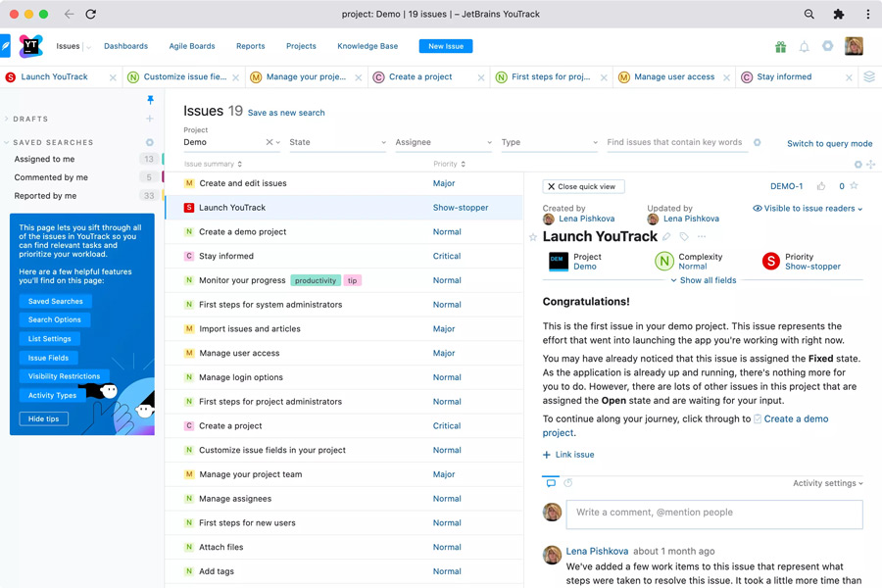This screenshot has width=882, height=588.
Task: Open the browser extensions puzzle icon
Action: [838, 14]
